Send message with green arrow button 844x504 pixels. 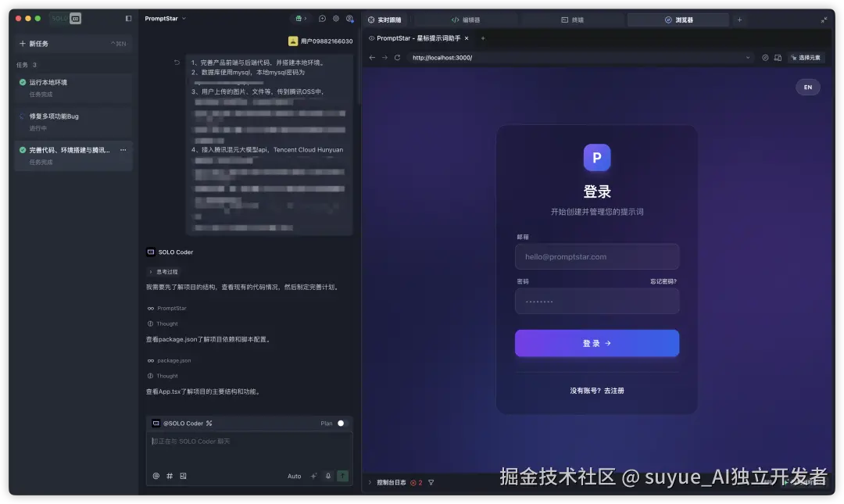[x=343, y=476]
